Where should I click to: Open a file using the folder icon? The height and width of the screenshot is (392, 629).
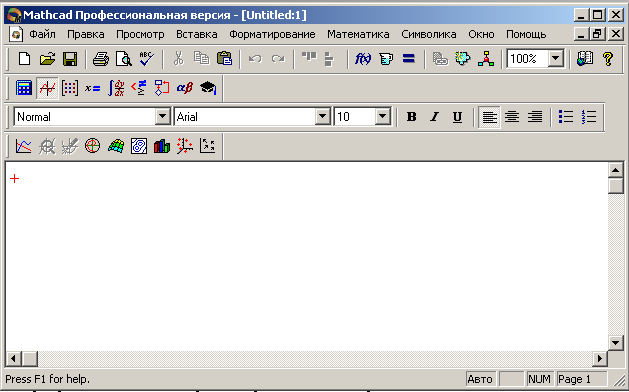pos(47,59)
